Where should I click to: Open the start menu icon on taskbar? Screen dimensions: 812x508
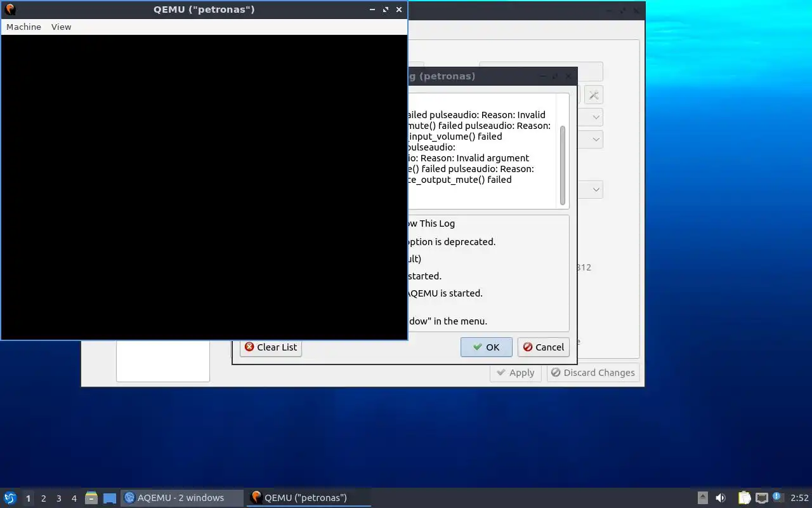pyautogui.click(x=10, y=498)
